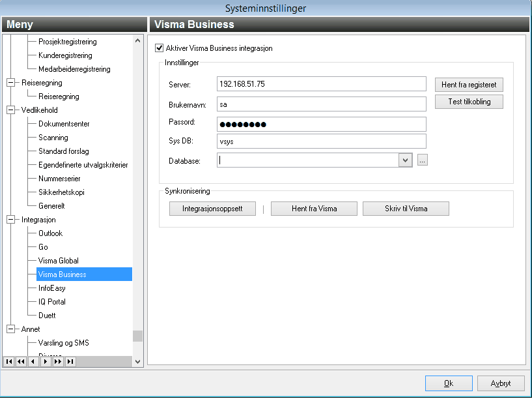Collapse the Annet tree node
This screenshot has width=532, height=399.
[x=11, y=329]
